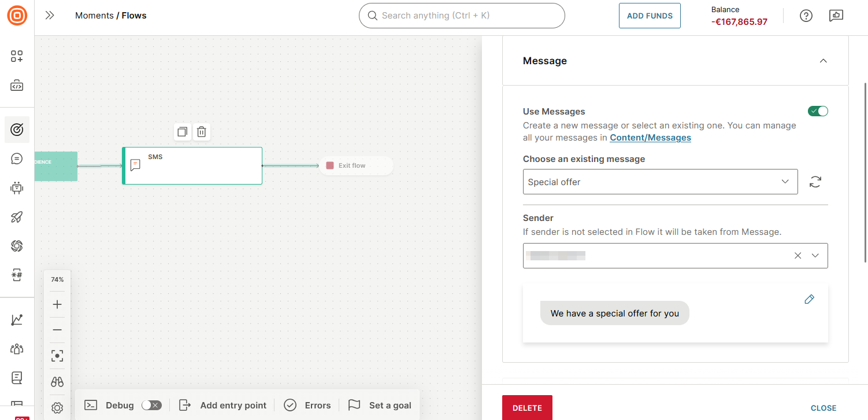
Task: Open the Analytics chart icon
Action: tap(17, 319)
